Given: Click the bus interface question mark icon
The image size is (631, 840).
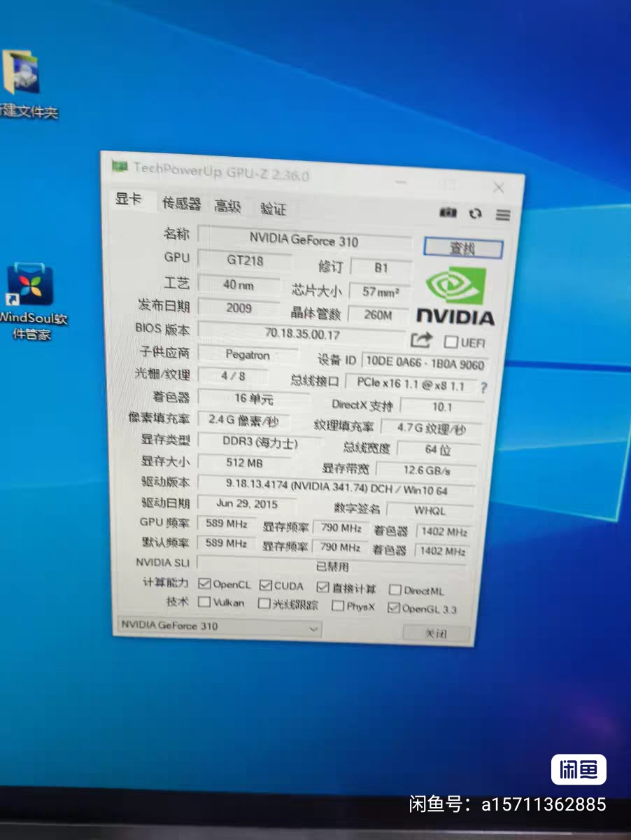Looking at the screenshot, I should [x=483, y=387].
